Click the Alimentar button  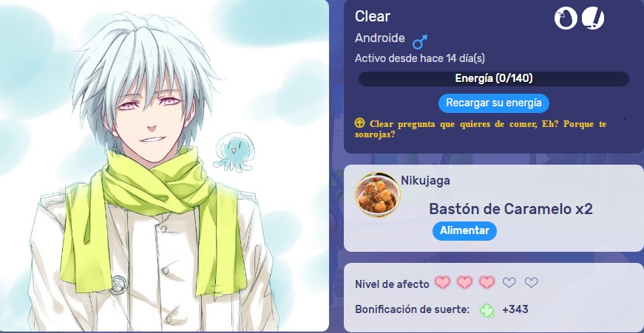point(464,231)
